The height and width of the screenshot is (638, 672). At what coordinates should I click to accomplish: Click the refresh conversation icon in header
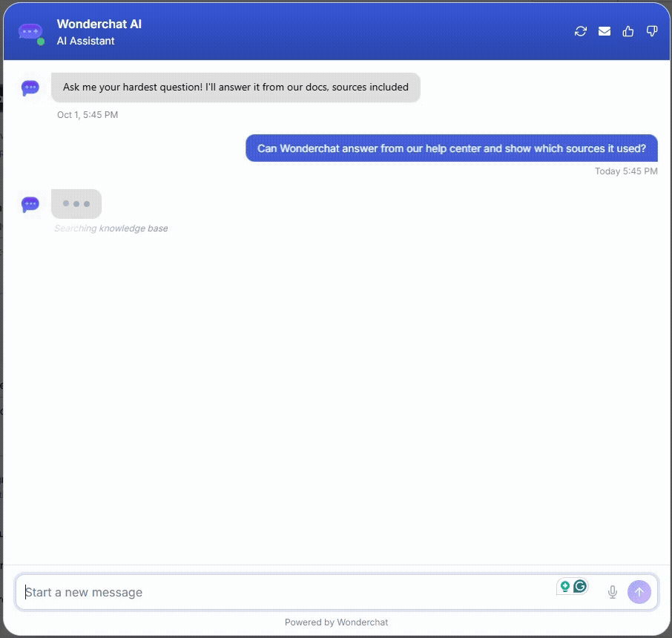580,31
